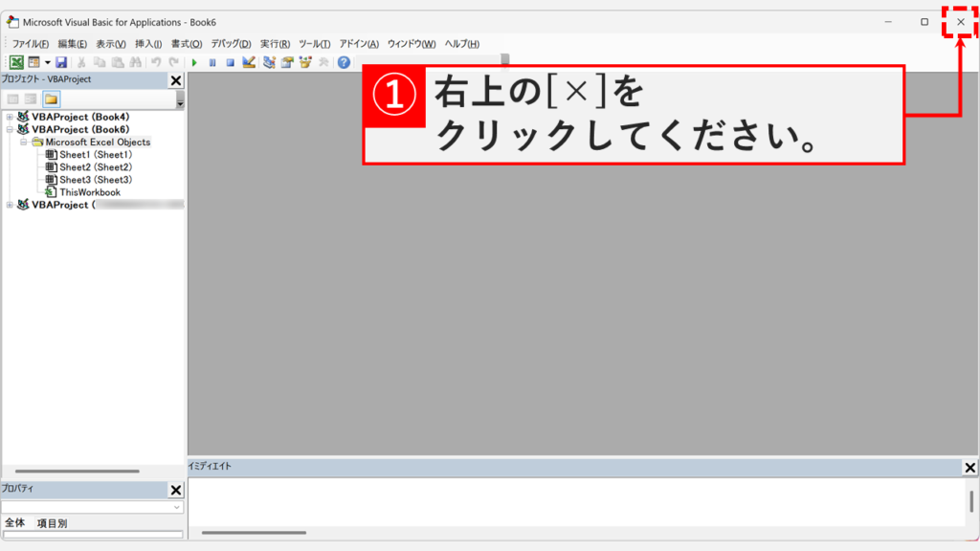Select ThisWorkbook object
980x551 pixels.
click(90, 192)
